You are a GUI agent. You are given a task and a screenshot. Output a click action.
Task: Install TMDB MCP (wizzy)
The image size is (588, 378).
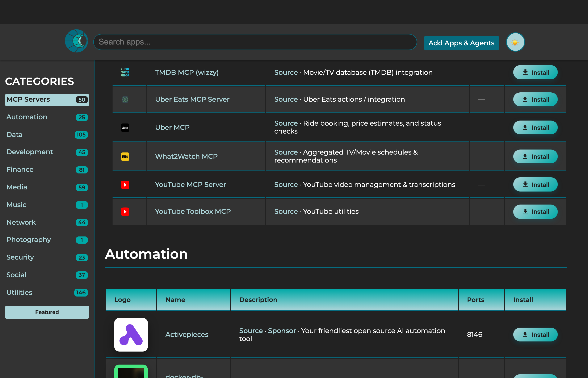[x=535, y=72]
